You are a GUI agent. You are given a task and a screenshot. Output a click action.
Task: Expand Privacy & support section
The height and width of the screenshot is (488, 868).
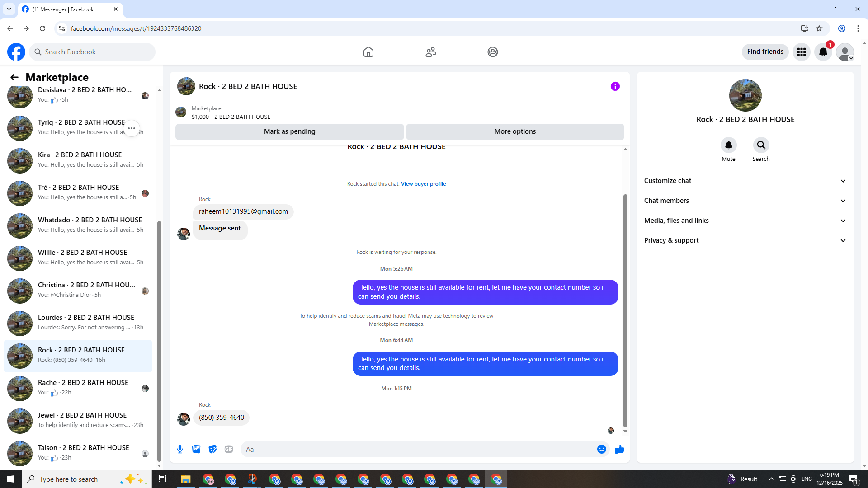tap(745, 240)
